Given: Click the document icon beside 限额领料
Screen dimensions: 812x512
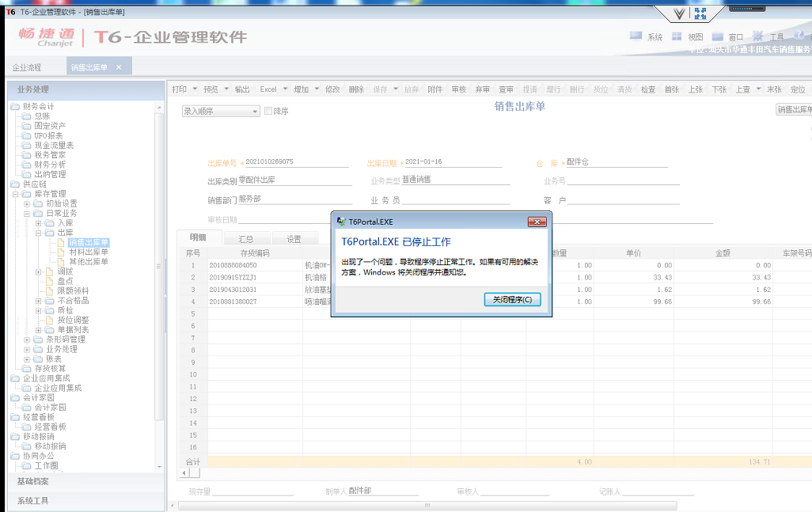Looking at the screenshot, I should 50,291.
